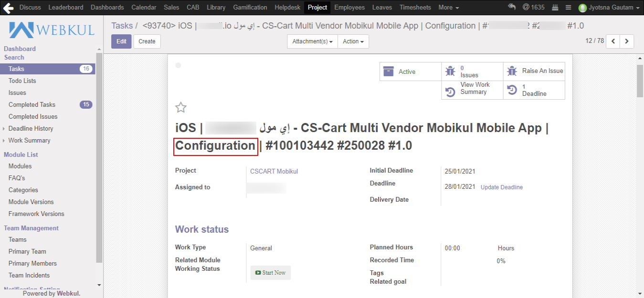Click the back arrow icon in top bar
Image resolution: width=644 pixels, height=298 pixels.
click(x=8, y=7)
